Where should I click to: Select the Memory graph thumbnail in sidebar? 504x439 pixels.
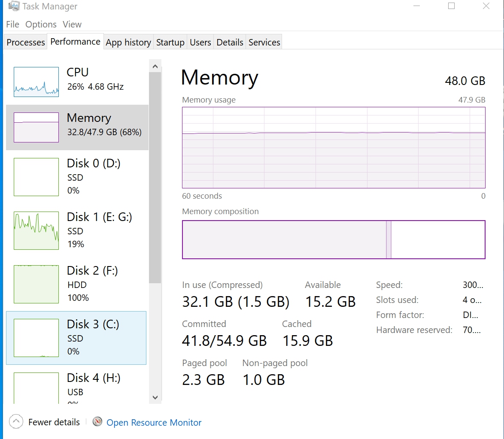coord(36,127)
